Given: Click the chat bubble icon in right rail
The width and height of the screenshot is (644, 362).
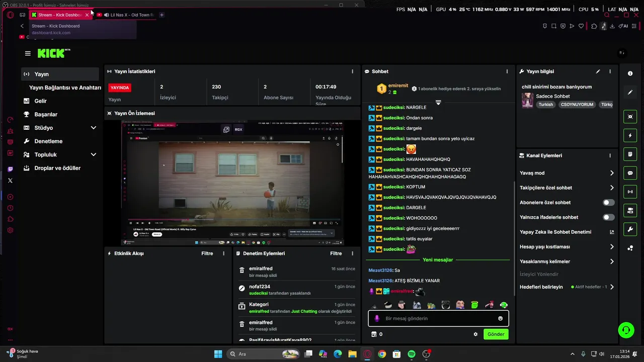Looking at the screenshot, I should click(630, 173).
